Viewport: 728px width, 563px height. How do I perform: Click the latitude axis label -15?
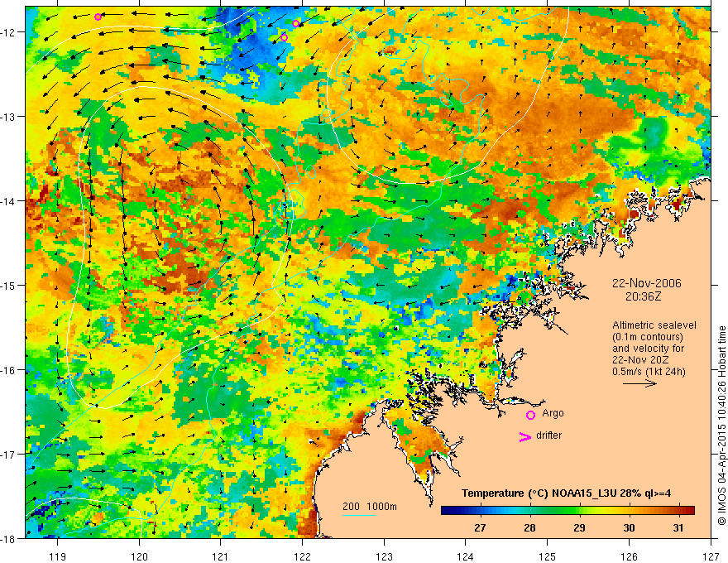pyautogui.click(x=9, y=285)
